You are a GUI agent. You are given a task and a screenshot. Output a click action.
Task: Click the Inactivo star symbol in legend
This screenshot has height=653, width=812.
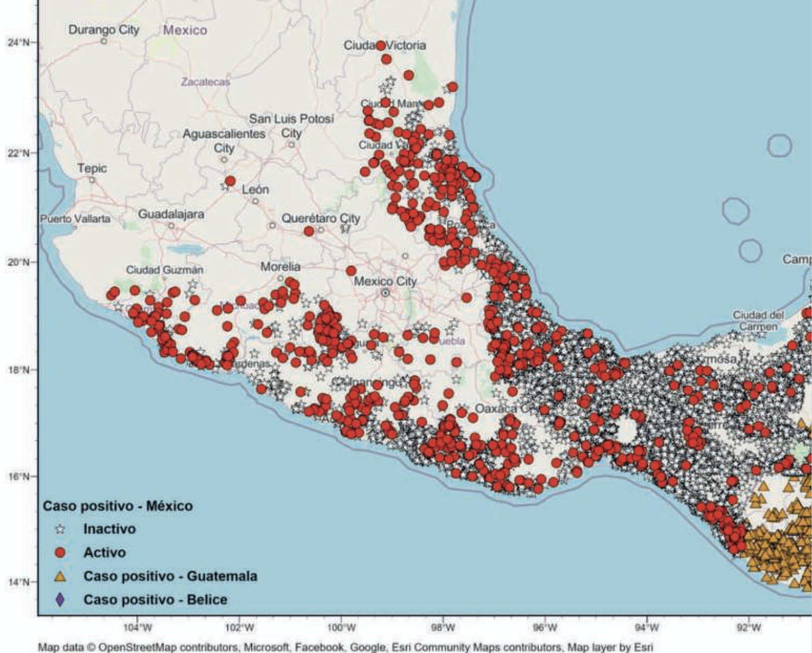coord(60,529)
